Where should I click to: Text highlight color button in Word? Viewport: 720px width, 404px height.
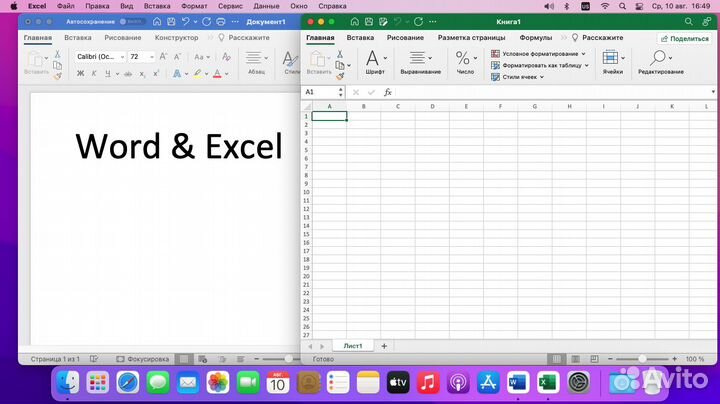coord(197,73)
